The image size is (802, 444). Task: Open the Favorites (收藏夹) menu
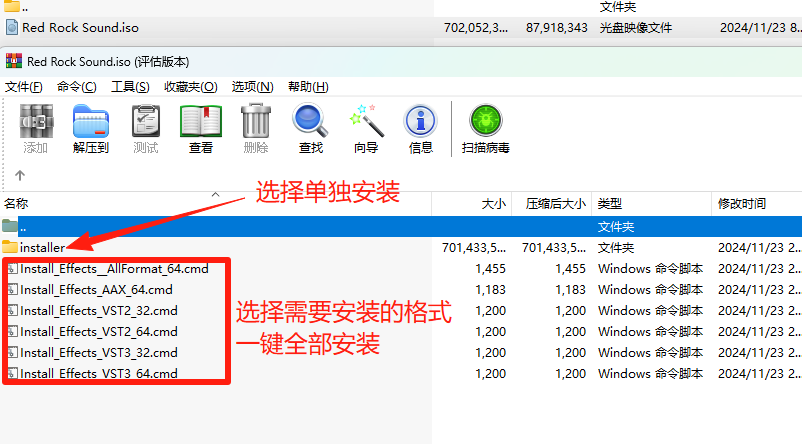pos(191,87)
